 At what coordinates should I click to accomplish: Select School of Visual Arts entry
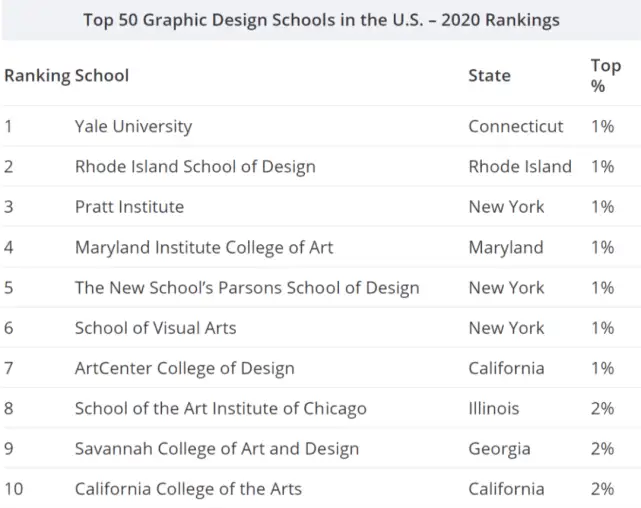[x=155, y=327]
